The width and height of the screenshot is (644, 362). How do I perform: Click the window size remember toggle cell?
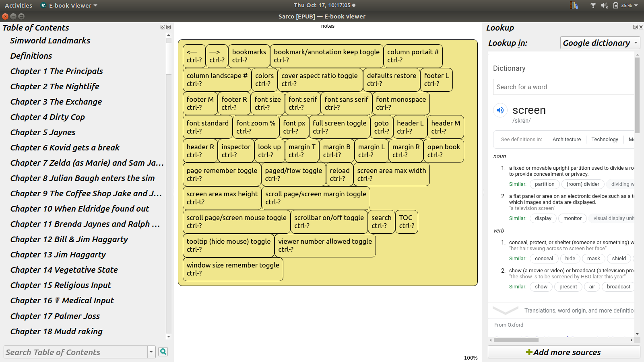point(233,269)
